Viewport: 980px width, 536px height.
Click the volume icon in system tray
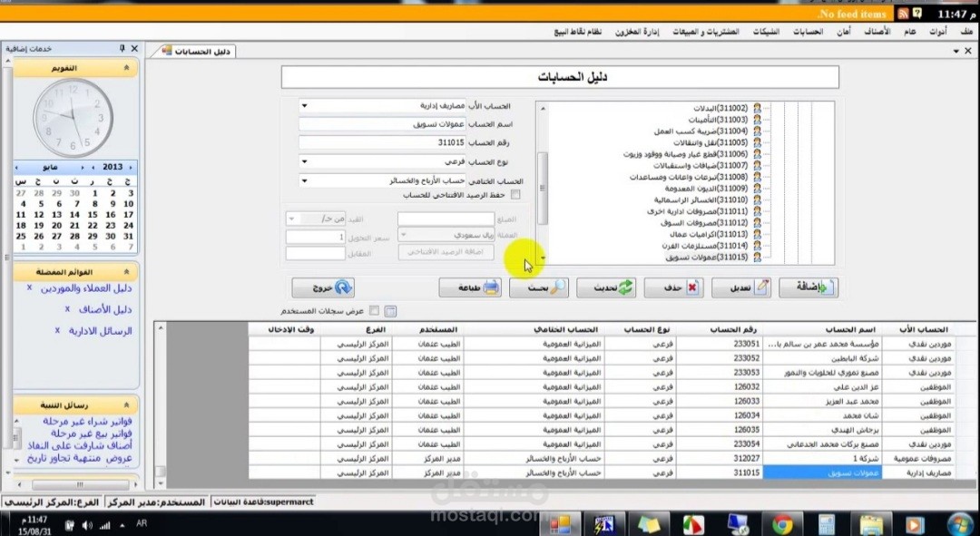pos(87,525)
